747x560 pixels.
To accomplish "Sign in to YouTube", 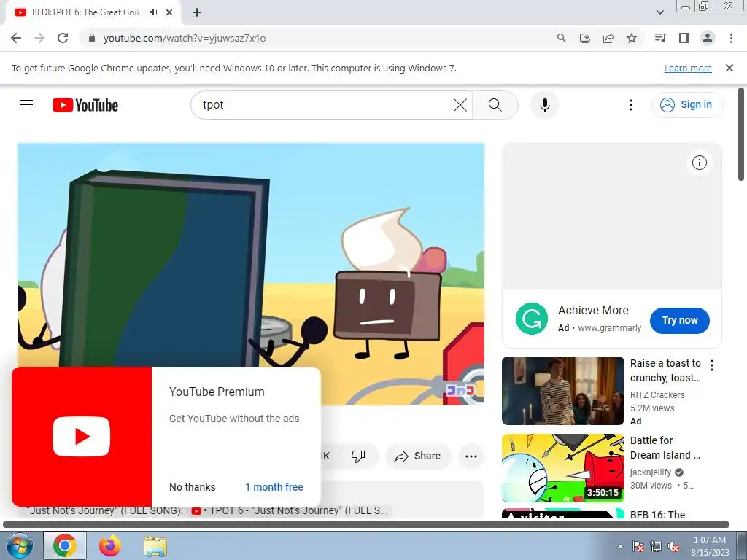I will (686, 105).
